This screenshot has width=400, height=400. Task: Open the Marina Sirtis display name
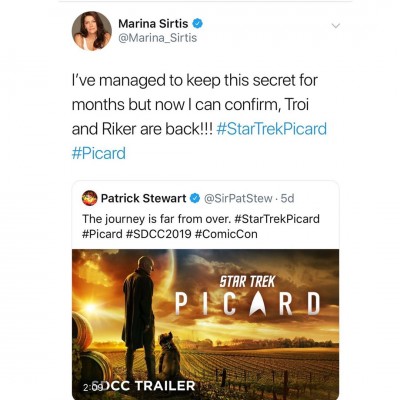153,24
